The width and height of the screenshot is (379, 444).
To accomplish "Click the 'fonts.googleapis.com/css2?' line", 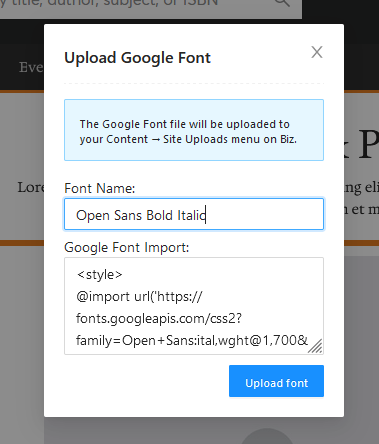I will point(159,319).
